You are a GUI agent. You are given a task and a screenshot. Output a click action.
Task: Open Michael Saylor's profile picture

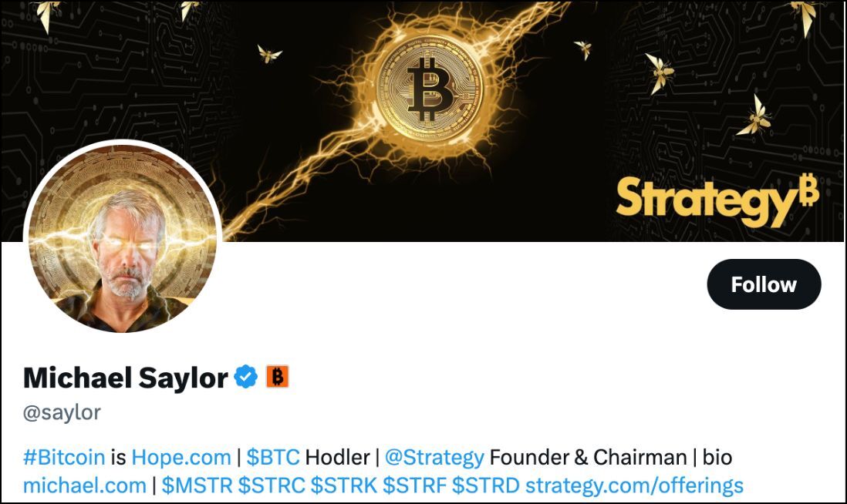click(x=123, y=238)
